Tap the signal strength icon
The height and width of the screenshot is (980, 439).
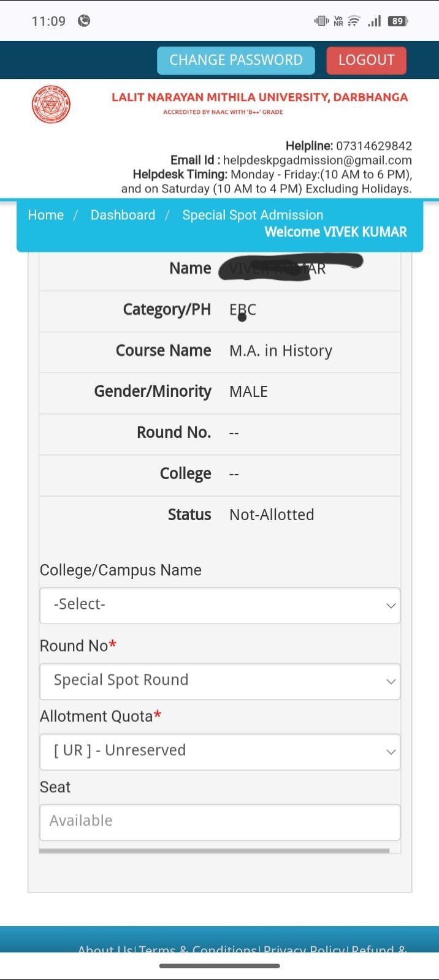(374, 21)
